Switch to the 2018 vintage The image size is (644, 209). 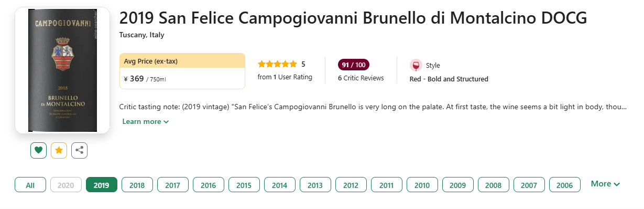pyautogui.click(x=137, y=185)
